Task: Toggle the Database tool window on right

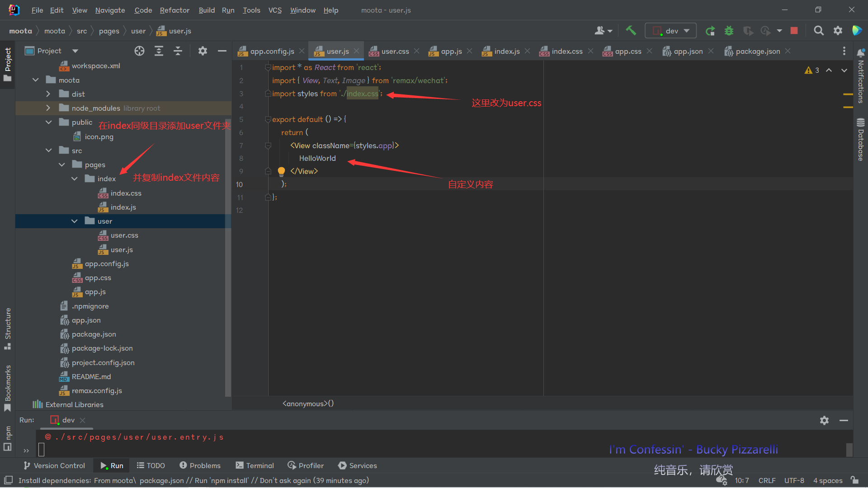Action: (860, 139)
